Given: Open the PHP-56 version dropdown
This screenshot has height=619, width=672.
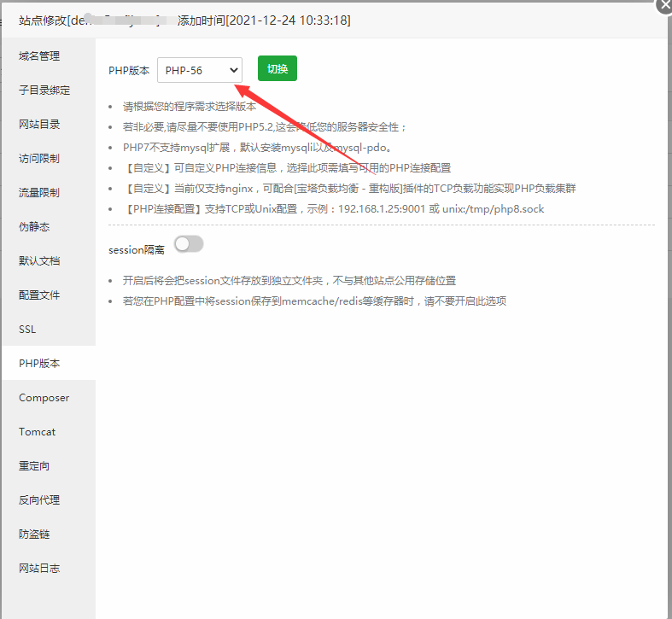Looking at the screenshot, I should pyautogui.click(x=200, y=70).
